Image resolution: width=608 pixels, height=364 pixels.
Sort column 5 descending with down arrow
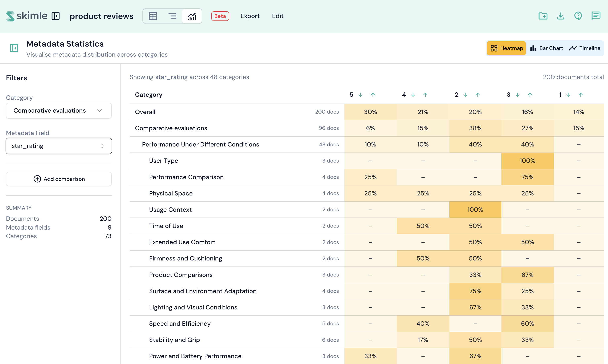pos(360,95)
